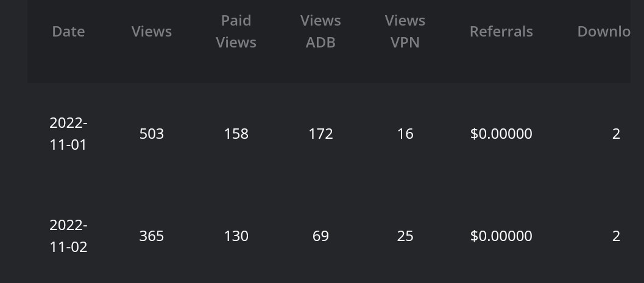Click the partially visible Downloads header
Screen dimensions: 644x283
(x=603, y=32)
